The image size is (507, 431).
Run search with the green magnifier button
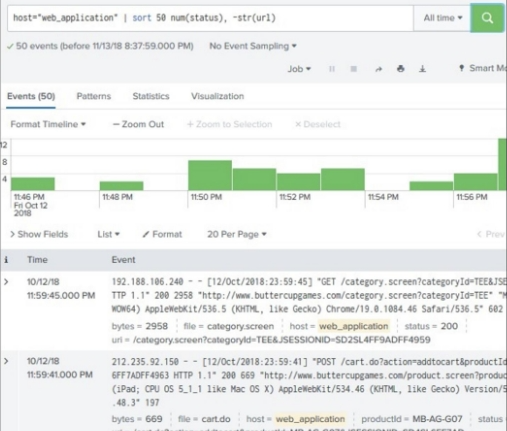pyautogui.click(x=487, y=18)
